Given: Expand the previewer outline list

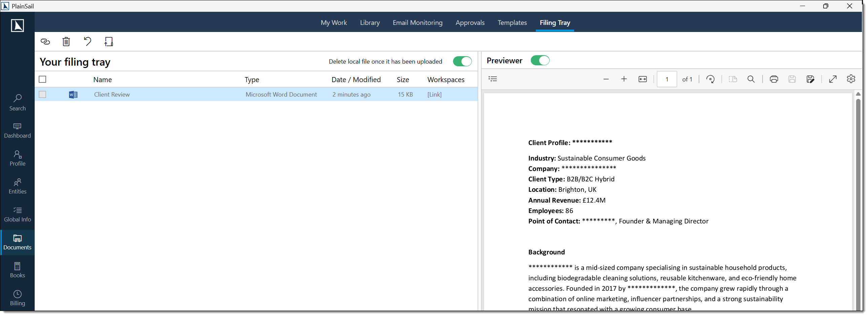Looking at the screenshot, I should pyautogui.click(x=493, y=79).
